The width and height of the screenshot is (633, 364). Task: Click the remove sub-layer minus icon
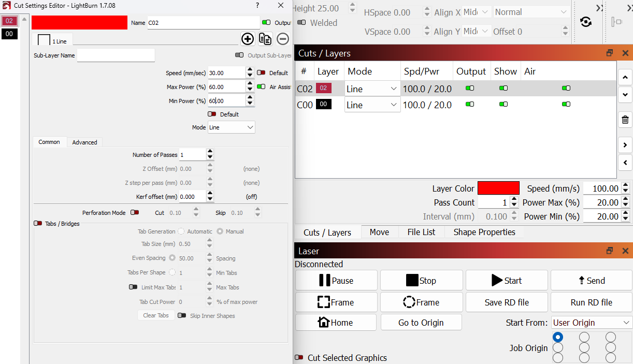click(x=282, y=39)
